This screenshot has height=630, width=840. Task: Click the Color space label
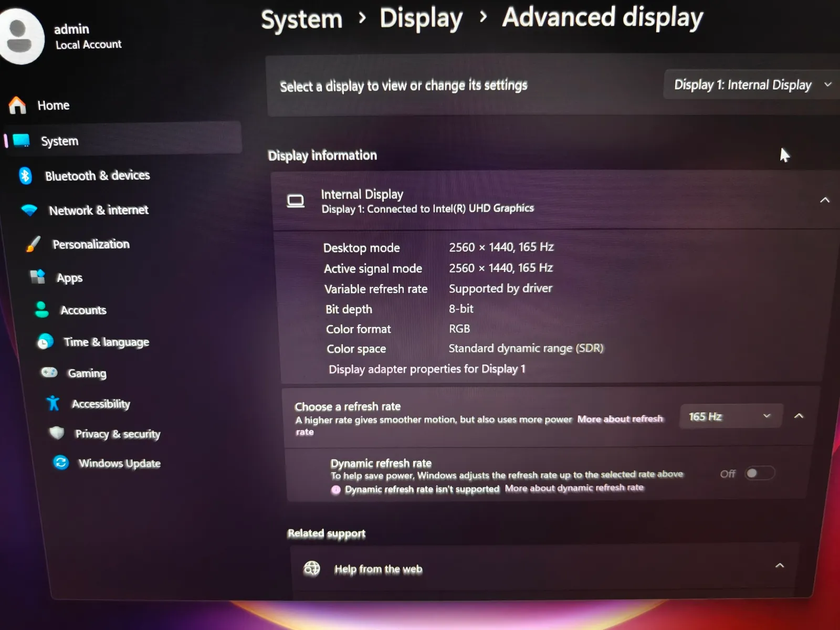click(356, 349)
